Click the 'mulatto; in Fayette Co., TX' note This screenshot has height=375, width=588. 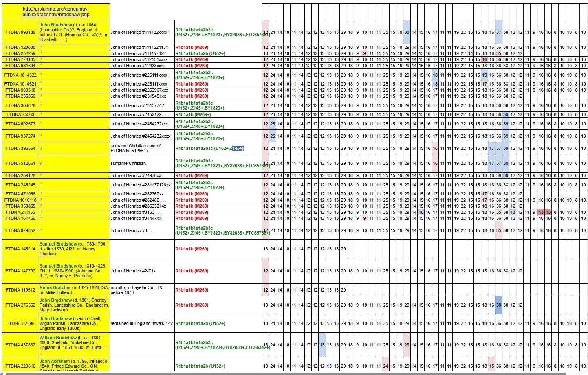136,288
